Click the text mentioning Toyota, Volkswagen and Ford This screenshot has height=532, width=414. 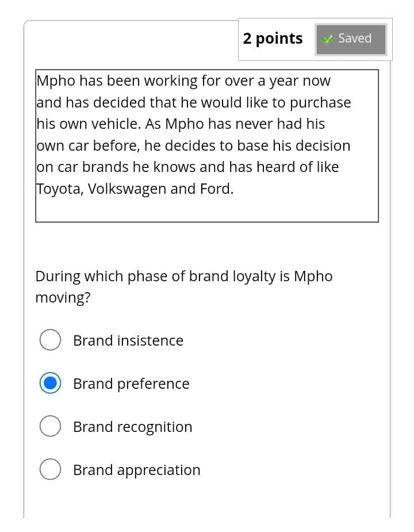coord(135,188)
